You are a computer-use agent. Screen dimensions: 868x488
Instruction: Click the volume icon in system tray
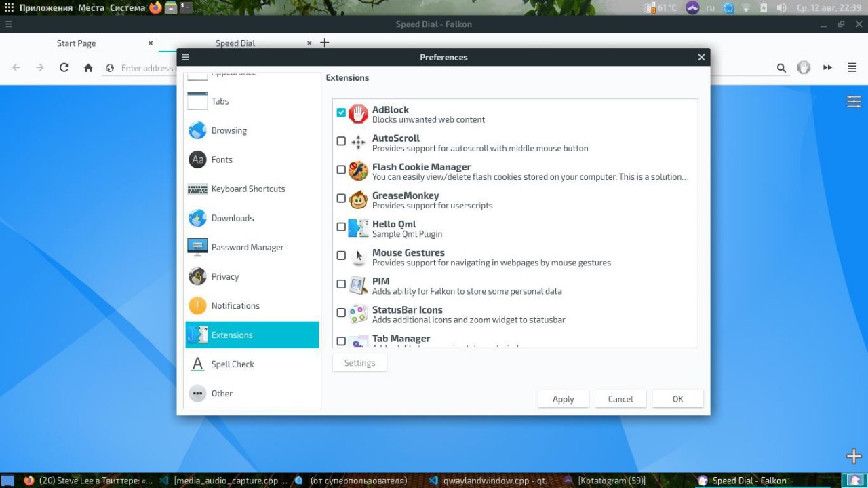click(781, 7)
